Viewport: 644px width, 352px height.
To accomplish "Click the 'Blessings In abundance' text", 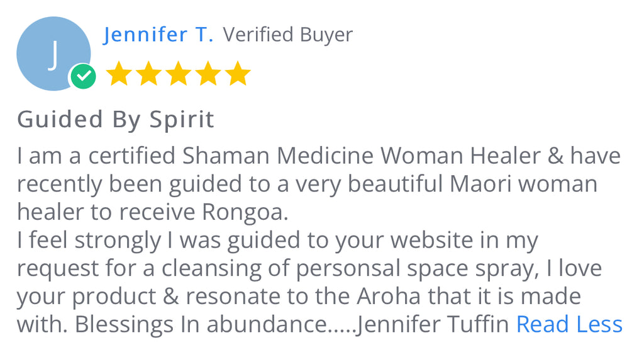I will (201, 324).
